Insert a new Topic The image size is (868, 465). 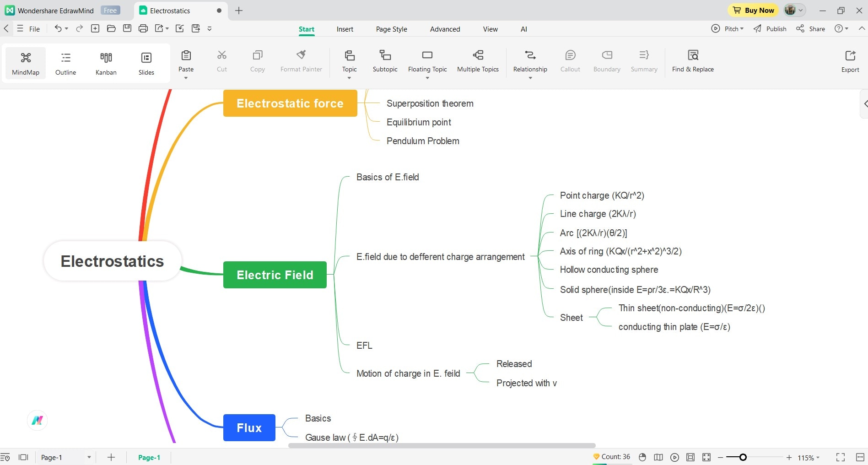[x=349, y=61]
